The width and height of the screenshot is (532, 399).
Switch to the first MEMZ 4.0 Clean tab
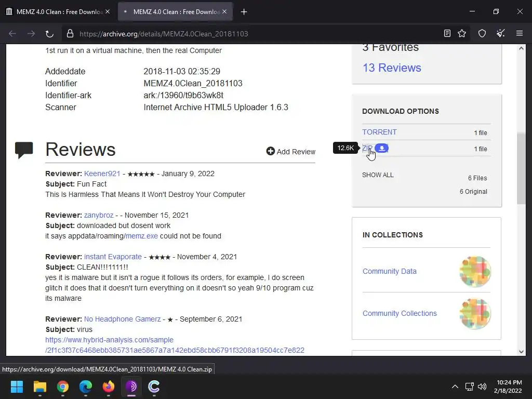58,11
